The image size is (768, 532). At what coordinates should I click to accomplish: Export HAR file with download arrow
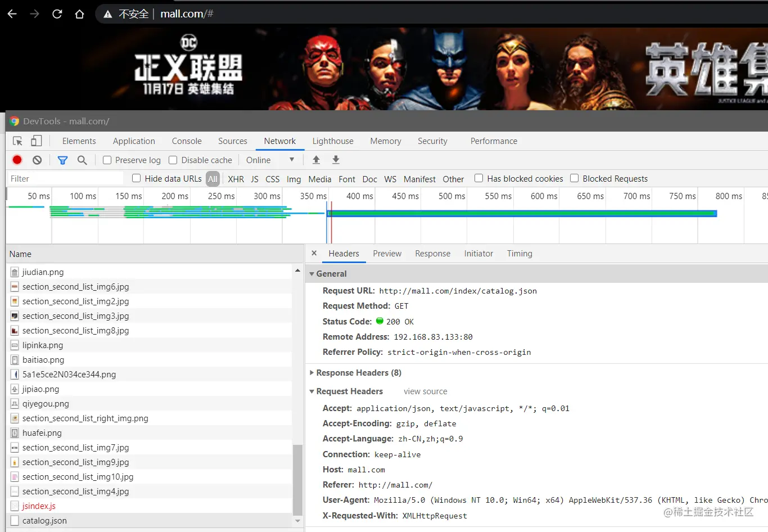[336, 160]
